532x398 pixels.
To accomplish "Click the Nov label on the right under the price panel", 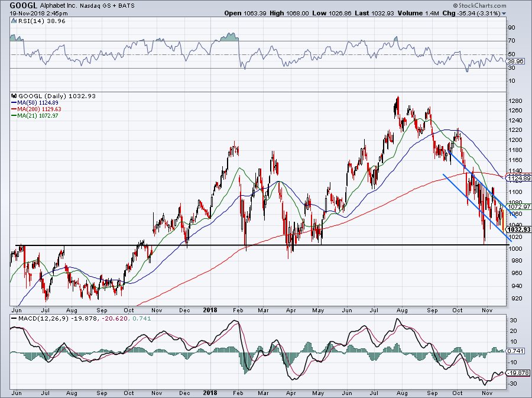I will [487, 310].
